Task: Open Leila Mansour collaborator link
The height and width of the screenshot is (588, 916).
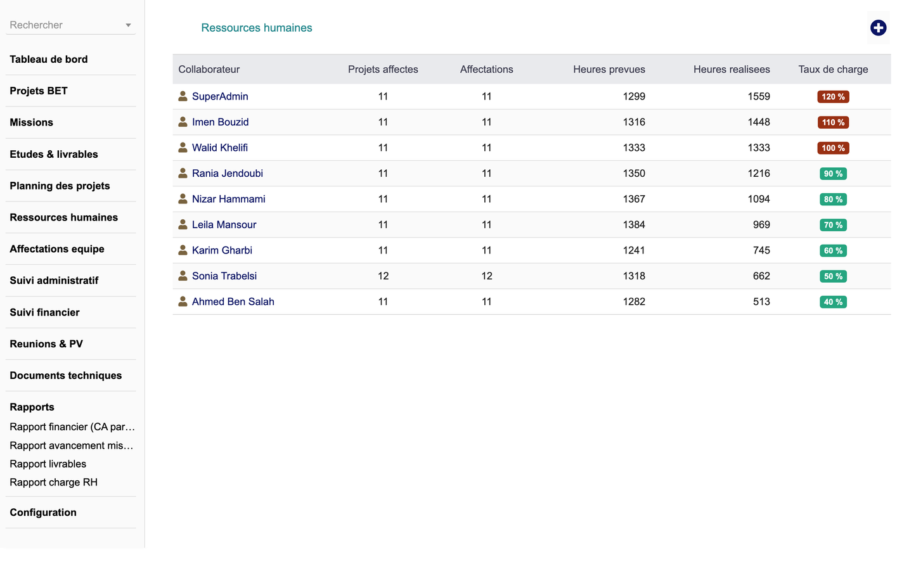Action: click(224, 224)
